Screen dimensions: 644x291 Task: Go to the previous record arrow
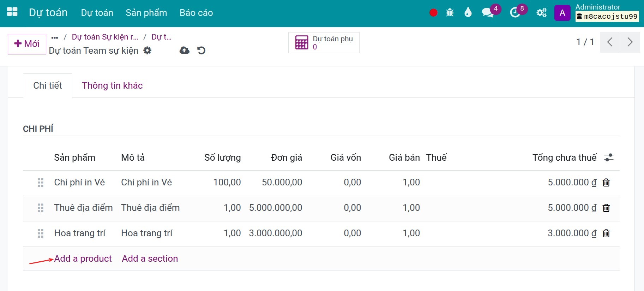[610, 42]
